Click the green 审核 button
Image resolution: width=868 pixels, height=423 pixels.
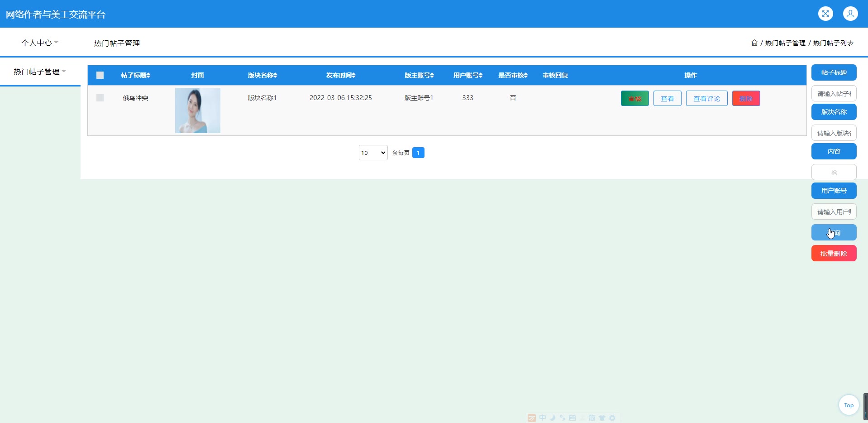click(634, 98)
